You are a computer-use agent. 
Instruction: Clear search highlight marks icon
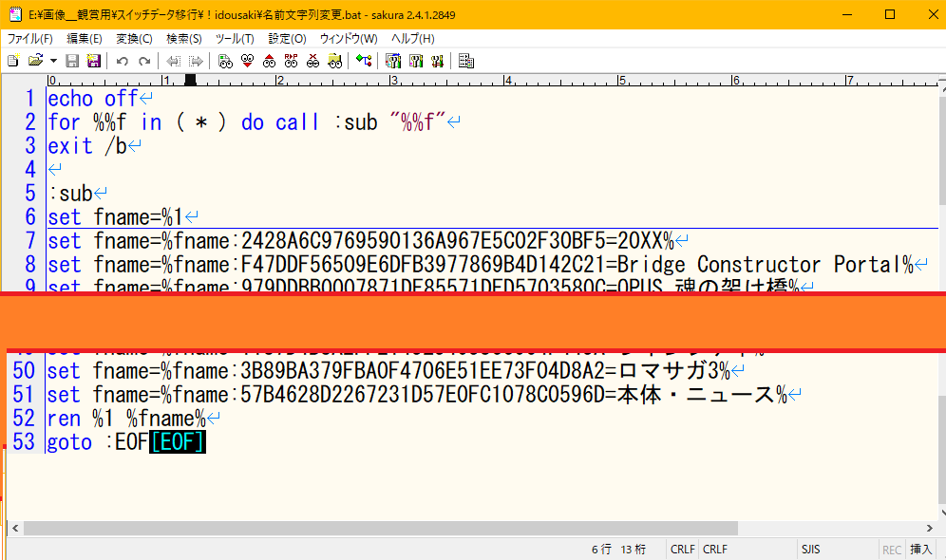pyautogui.click(x=312, y=61)
